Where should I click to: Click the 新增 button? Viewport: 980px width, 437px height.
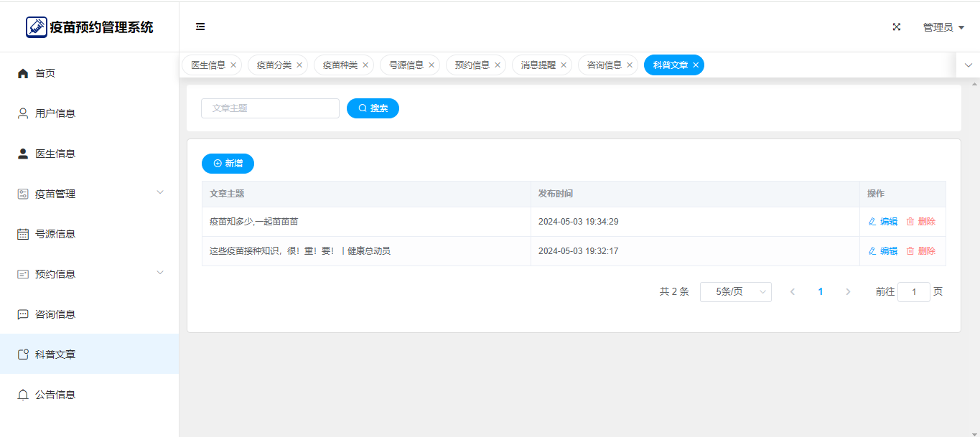pyautogui.click(x=228, y=164)
